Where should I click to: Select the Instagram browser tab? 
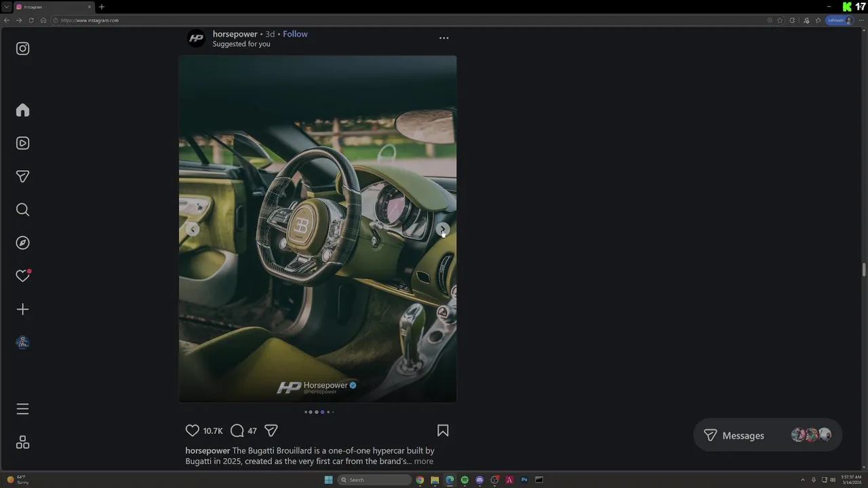[53, 7]
